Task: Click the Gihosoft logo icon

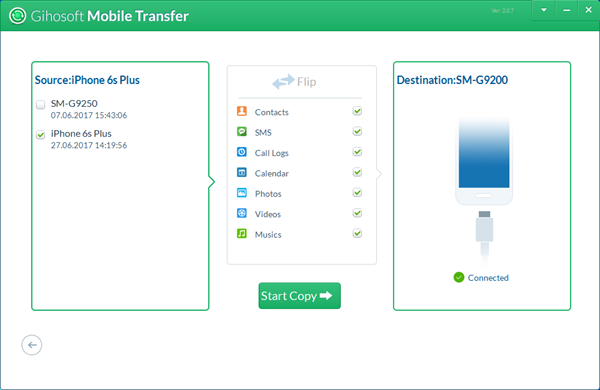Action: [18, 16]
